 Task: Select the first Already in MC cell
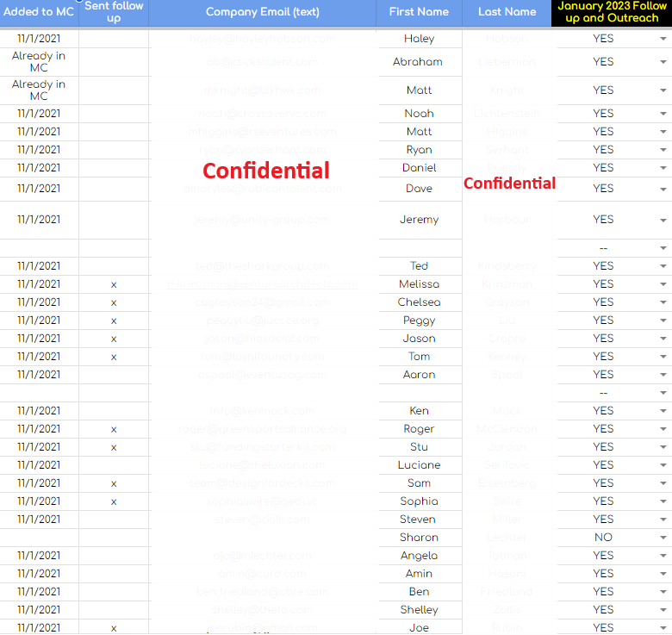(x=39, y=62)
